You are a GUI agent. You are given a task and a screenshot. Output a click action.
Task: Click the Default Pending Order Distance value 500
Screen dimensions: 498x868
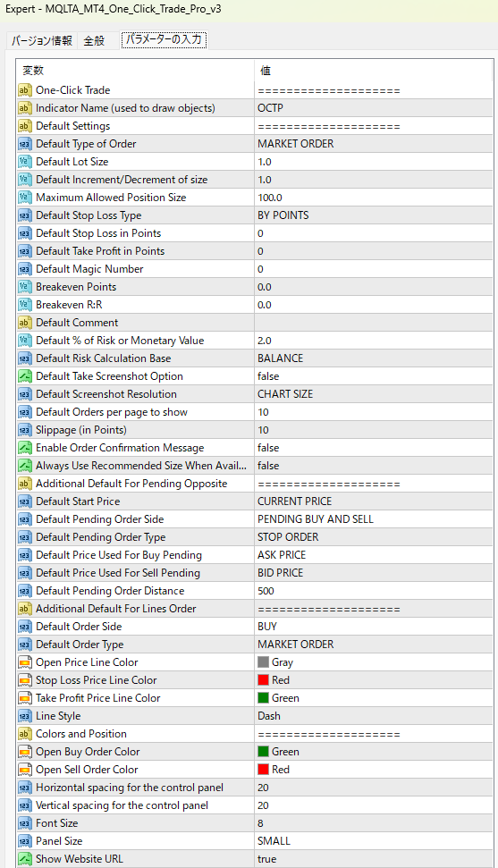pyautogui.click(x=266, y=591)
